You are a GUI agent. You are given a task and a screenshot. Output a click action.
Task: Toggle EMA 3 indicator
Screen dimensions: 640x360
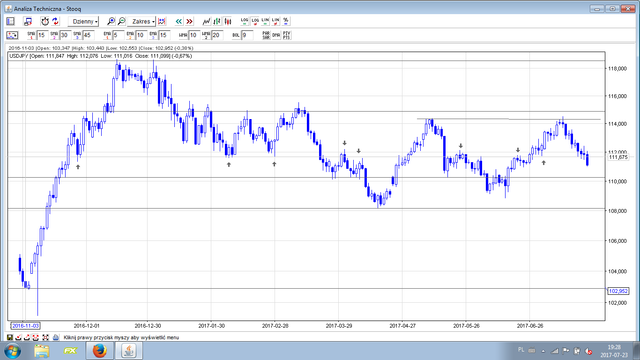(x=153, y=36)
